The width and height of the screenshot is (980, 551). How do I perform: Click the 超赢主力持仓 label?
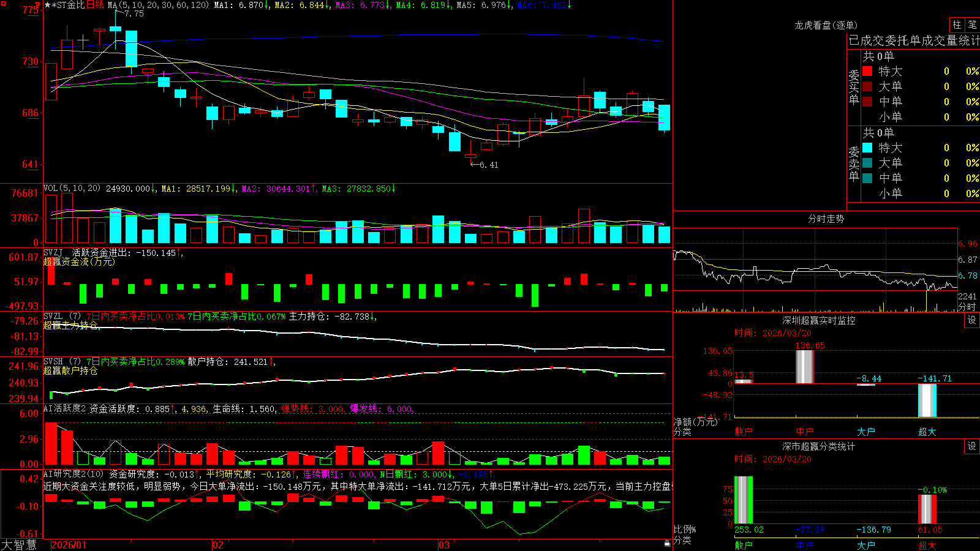[70, 325]
